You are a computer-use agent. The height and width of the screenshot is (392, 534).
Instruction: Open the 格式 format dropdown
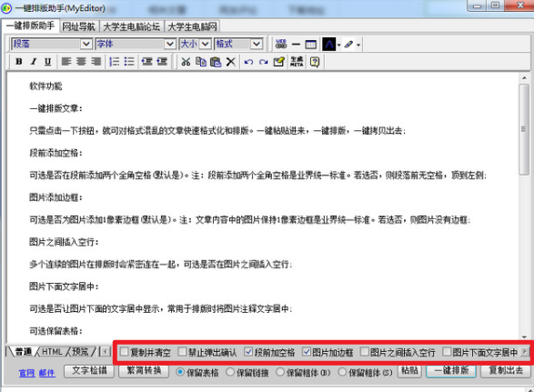(x=257, y=44)
